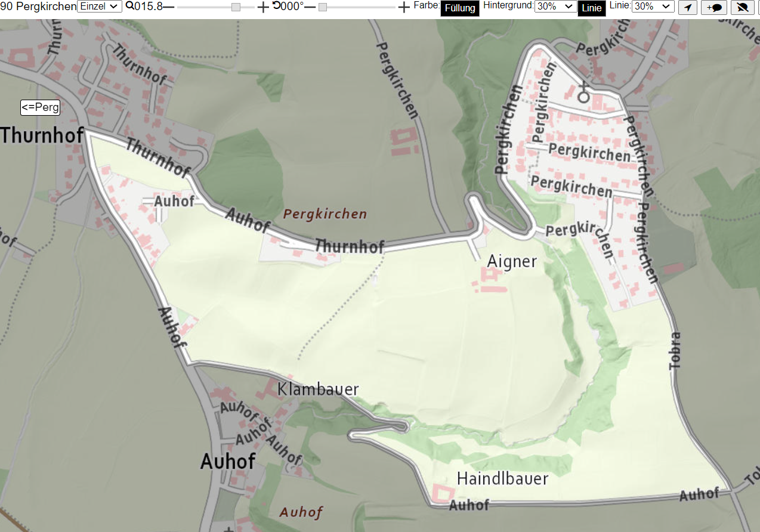The height and width of the screenshot is (532, 760).
Task: Click the Füllung color button
Action: coord(460,8)
